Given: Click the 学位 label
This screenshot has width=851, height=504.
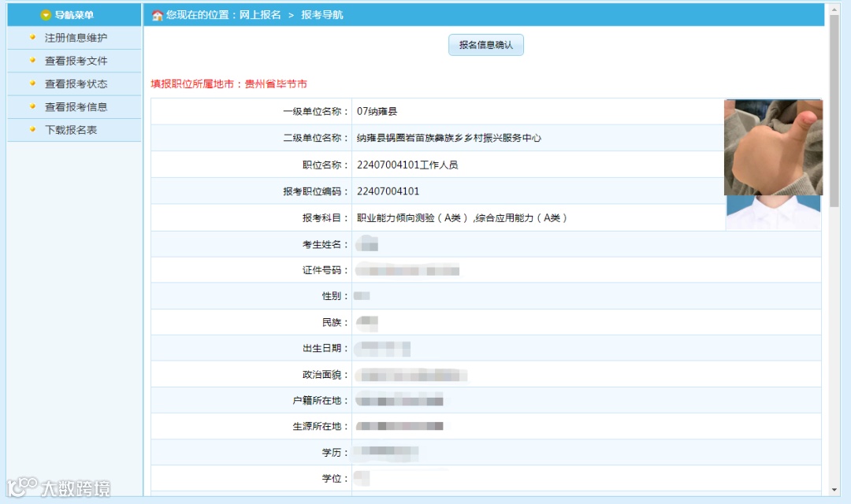Looking at the screenshot, I should [x=335, y=479].
